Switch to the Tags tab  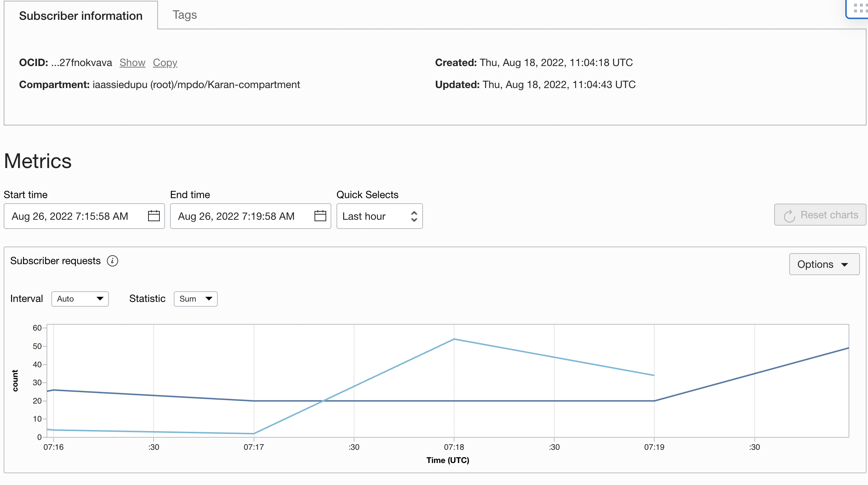point(185,15)
